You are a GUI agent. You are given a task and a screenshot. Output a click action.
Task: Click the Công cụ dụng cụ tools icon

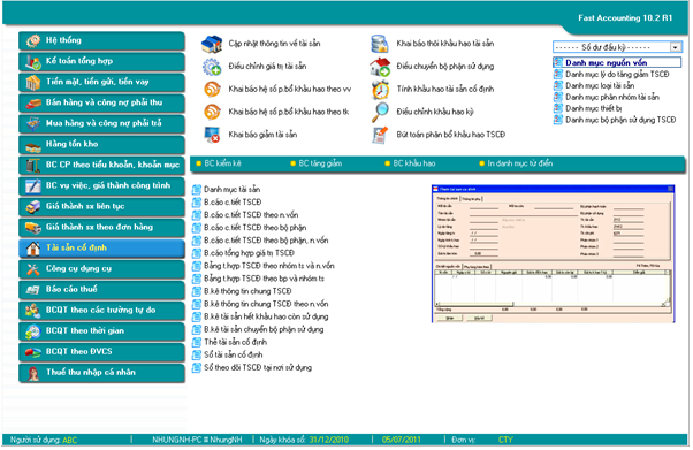[x=33, y=270]
